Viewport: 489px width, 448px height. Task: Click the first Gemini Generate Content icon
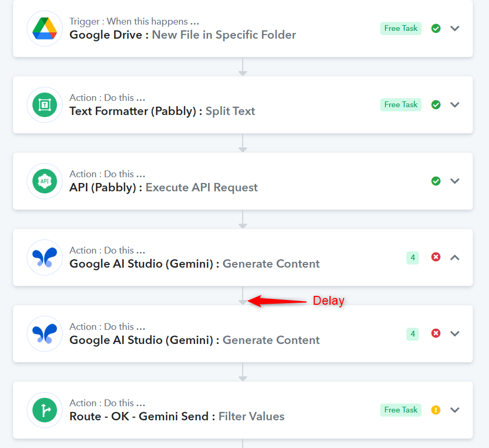click(44, 258)
